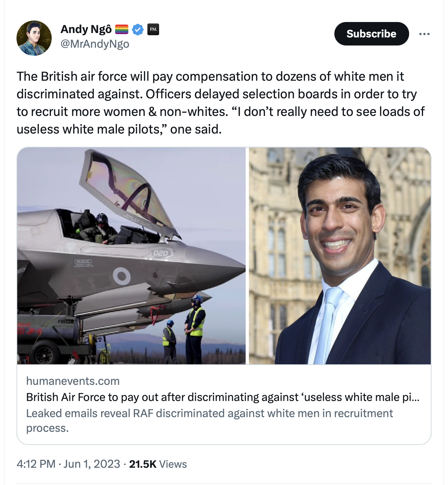Screen dimensions: 448x485
Task: Click the rainbow flag emoji
Action: 122,29
